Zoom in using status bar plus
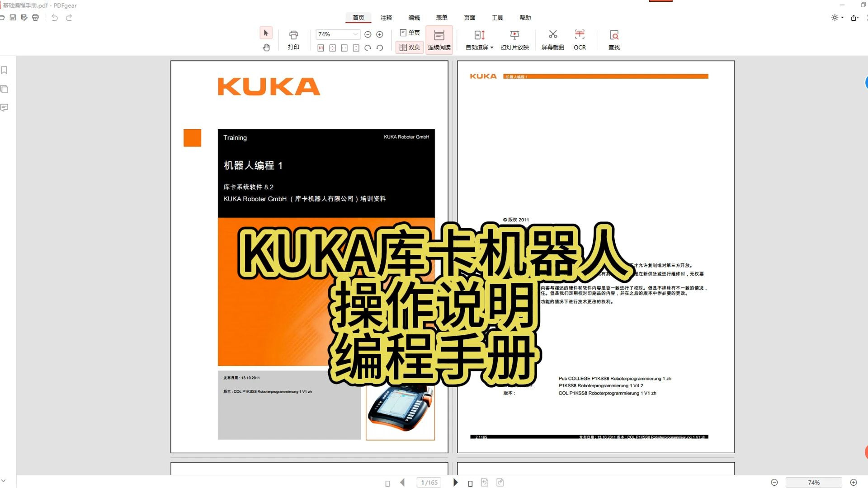 [854, 483]
